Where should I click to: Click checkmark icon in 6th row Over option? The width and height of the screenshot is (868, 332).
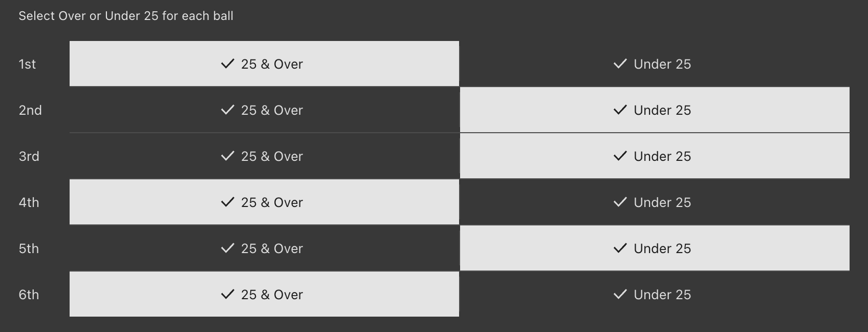(227, 295)
